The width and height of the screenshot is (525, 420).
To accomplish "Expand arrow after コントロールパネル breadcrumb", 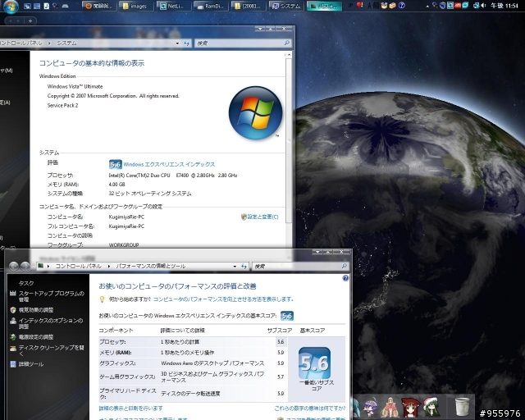I will [108, 266].
